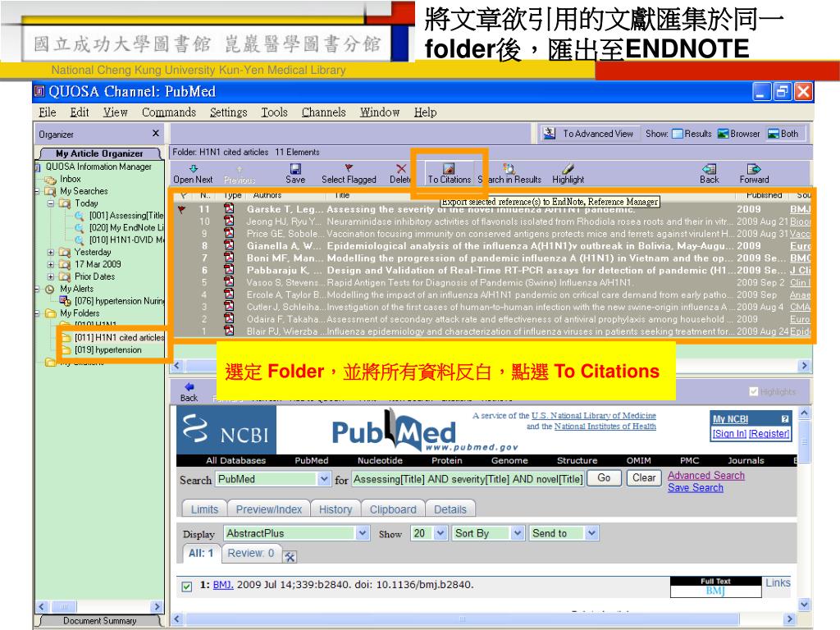The image size is (840, 630).
Task: Click the Register link
Action: pyautogui.click(x=769, y=433)
